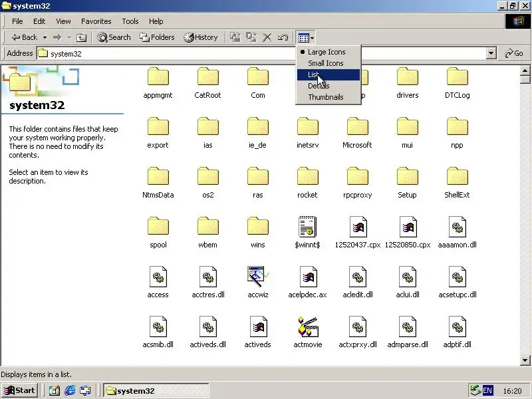Select the NtmsData folder

tap(158, 183)
